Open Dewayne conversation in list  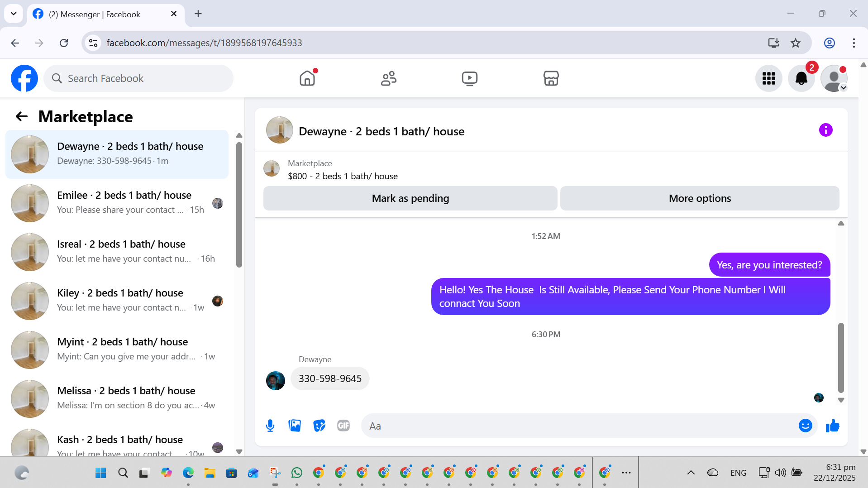tap(117, 154)
